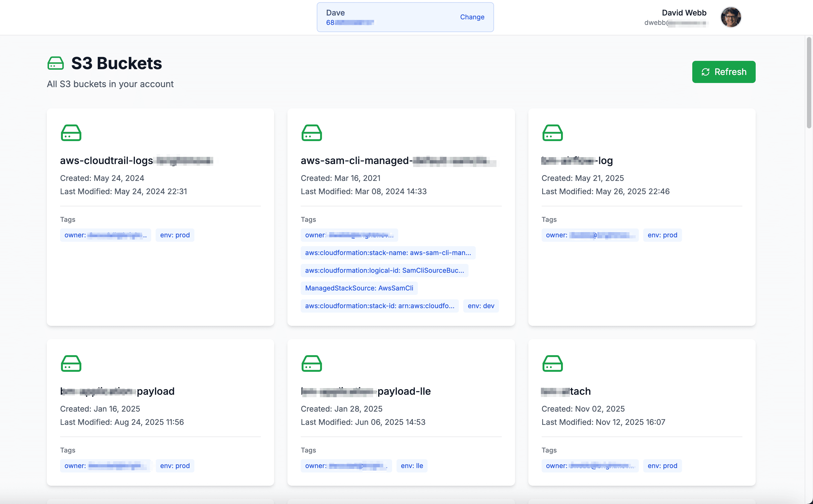Image resolution: width=813 pixels, height=504 pixels.
Task: Select the env: lle tag on payload-lle bucket
Action: 412,466
